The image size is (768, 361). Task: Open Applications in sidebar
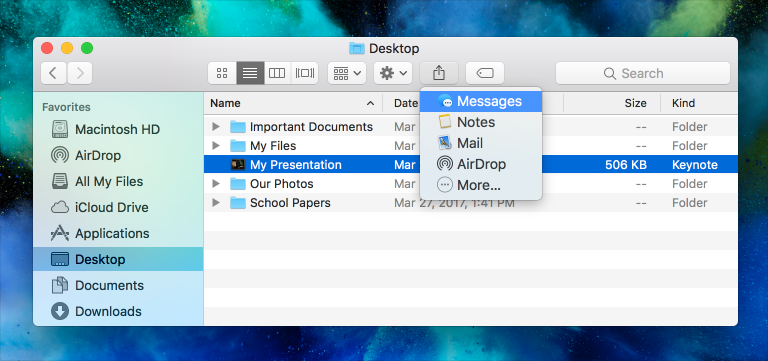tap(118, 234)
